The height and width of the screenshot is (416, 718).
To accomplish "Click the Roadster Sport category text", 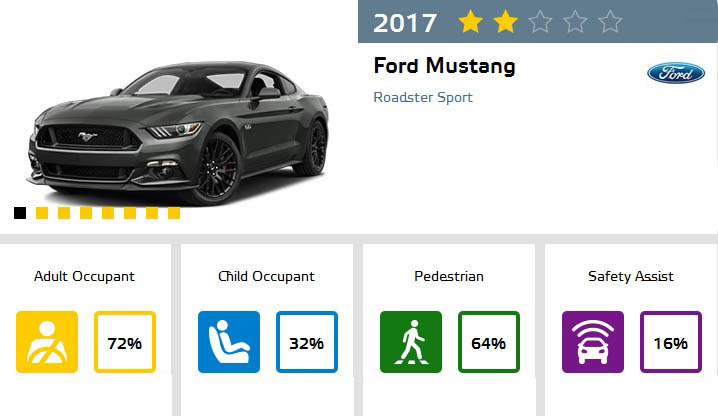I will coord(423,97).
